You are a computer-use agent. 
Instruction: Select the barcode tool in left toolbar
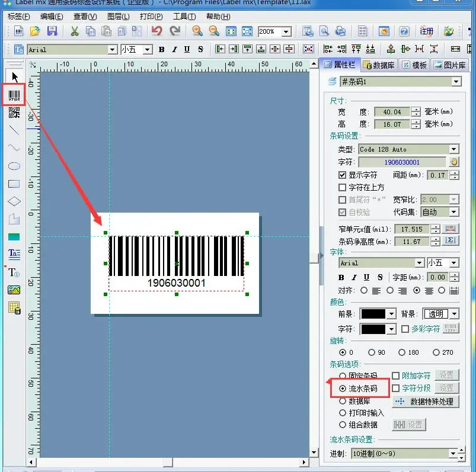[x=14, y=95]
